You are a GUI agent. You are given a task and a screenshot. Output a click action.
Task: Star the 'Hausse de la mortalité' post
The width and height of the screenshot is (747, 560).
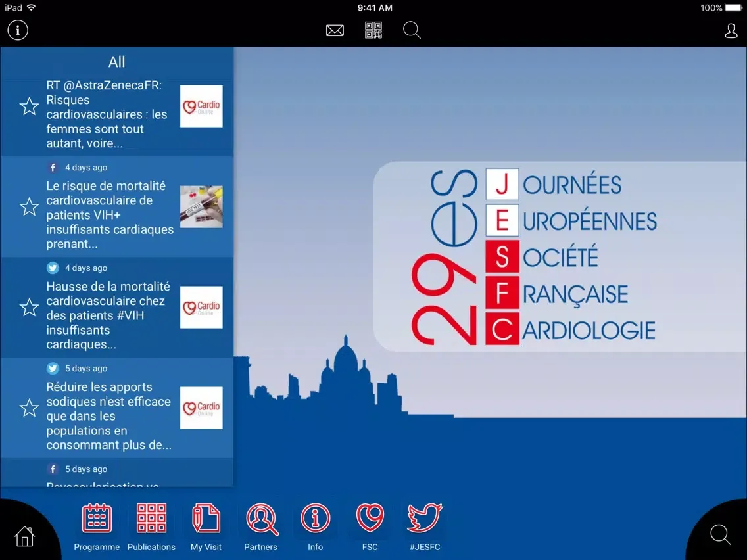29,307
